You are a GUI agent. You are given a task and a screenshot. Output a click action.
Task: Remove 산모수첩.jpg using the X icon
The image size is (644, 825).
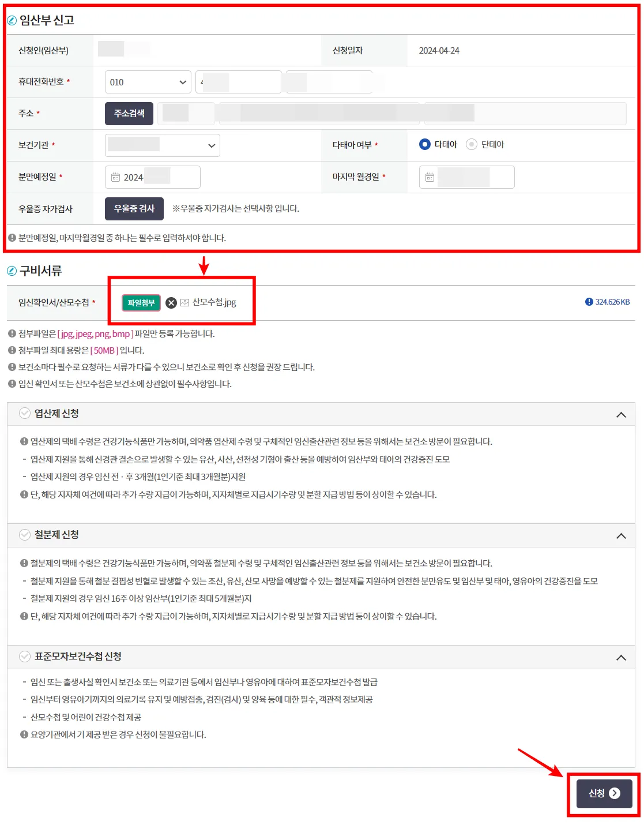coord(170,302)
